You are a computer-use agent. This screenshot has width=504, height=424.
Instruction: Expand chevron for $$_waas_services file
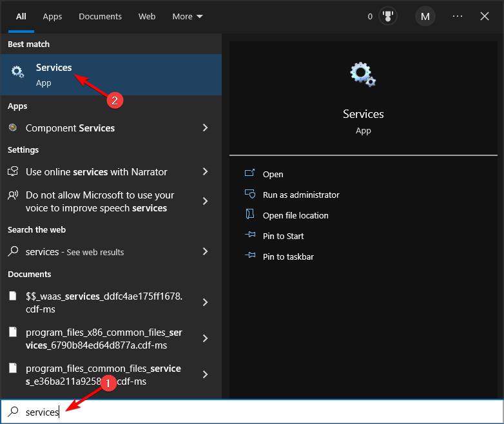(x=205, y=302)
